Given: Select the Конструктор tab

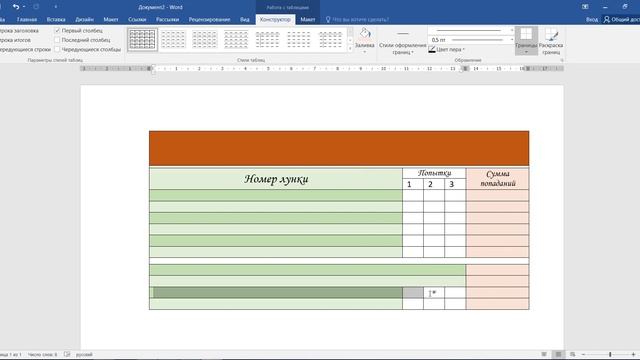Looking at the screenshot, I should click(x=276, y=19).
